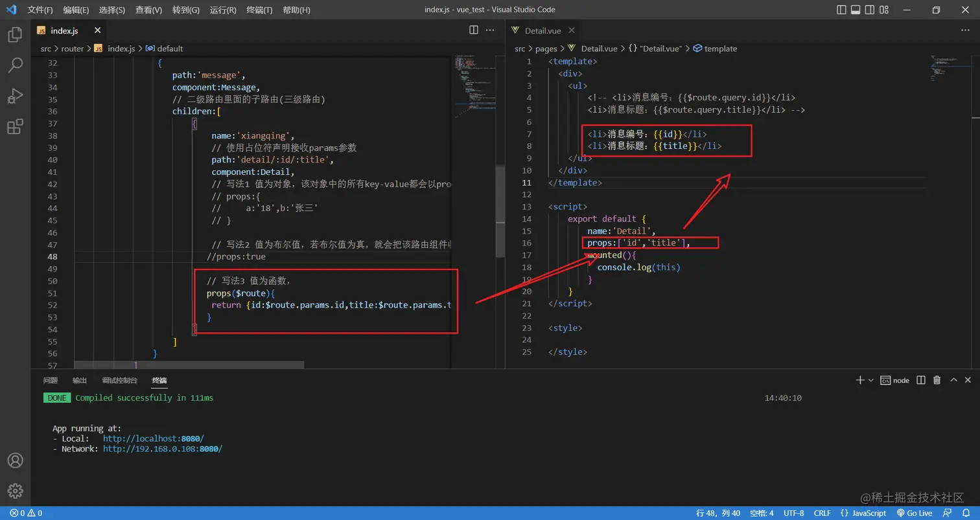This screenshot has width=980, height=520.
Task: Change line ending via CRLF
Action: pyautogui.click(x=822, y=513)
